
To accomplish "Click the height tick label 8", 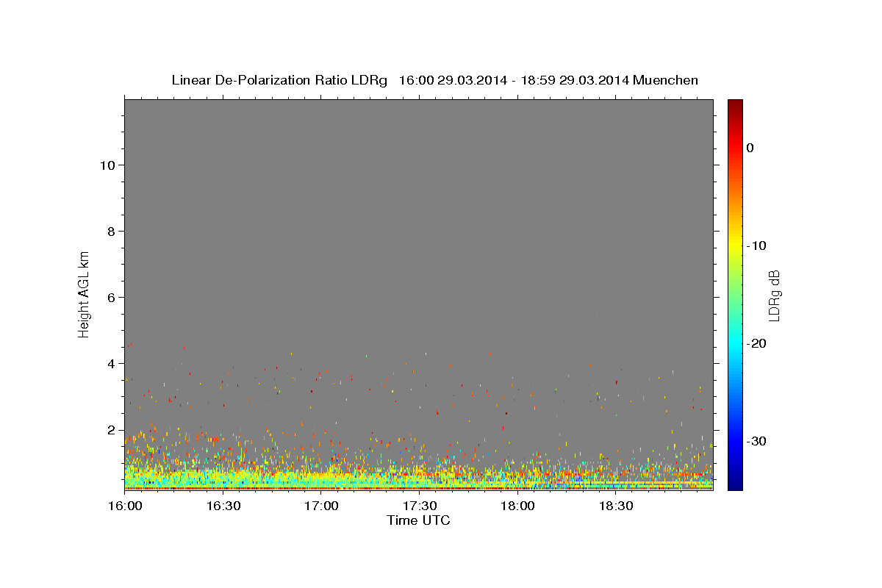I will click(x=112, y=231).
